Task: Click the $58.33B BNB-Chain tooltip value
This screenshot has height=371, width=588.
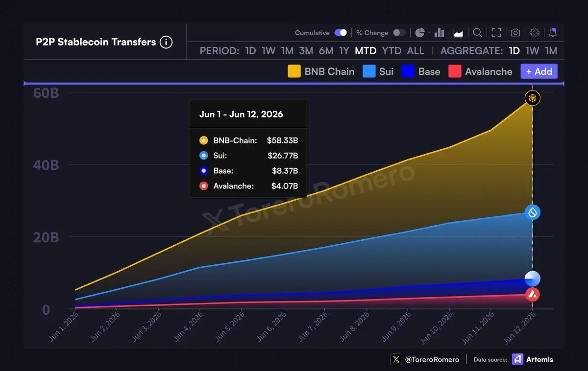Action: [x=283, y=140]
